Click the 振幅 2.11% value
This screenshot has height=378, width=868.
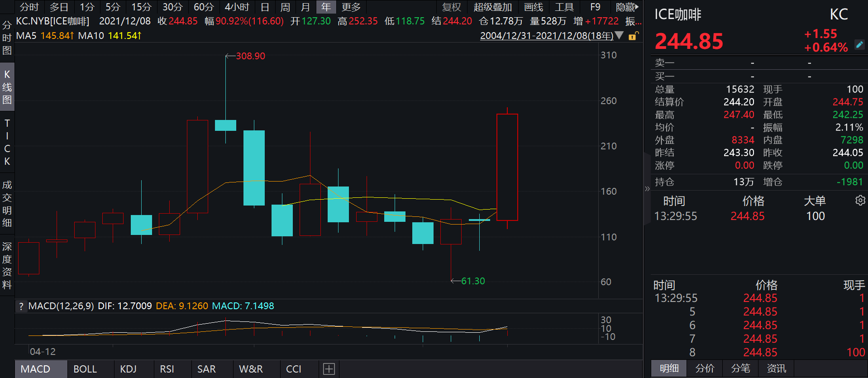[x=849, y=128]
